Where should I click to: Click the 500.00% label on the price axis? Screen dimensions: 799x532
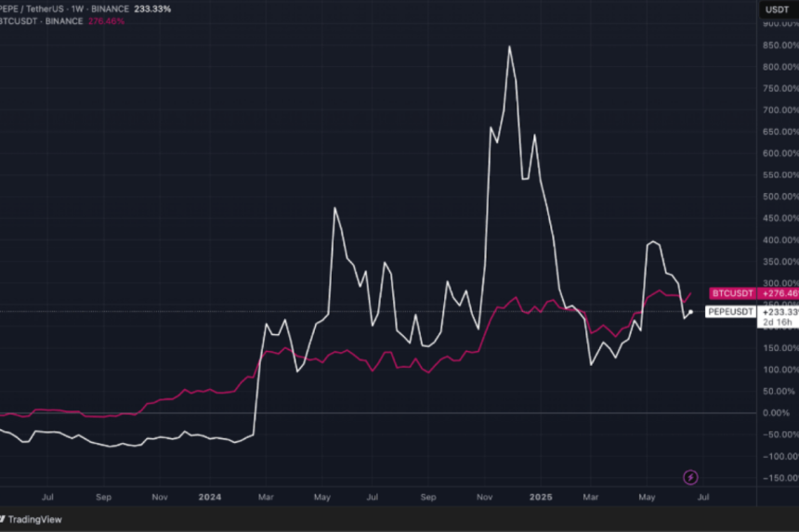tap(779, 197)
